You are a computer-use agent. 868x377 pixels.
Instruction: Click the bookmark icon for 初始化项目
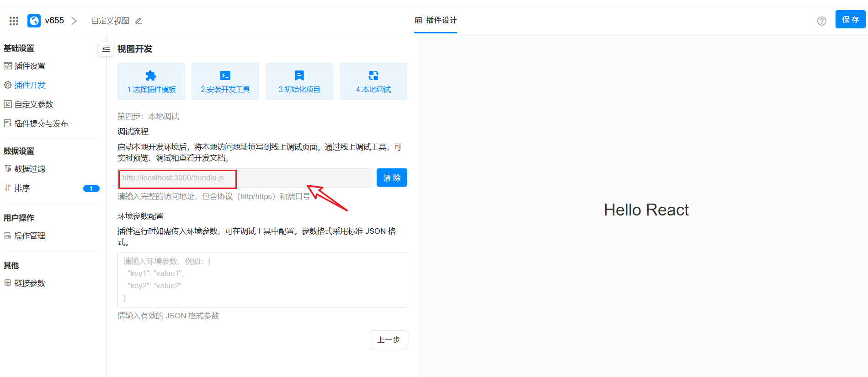[x=299, y=75]
